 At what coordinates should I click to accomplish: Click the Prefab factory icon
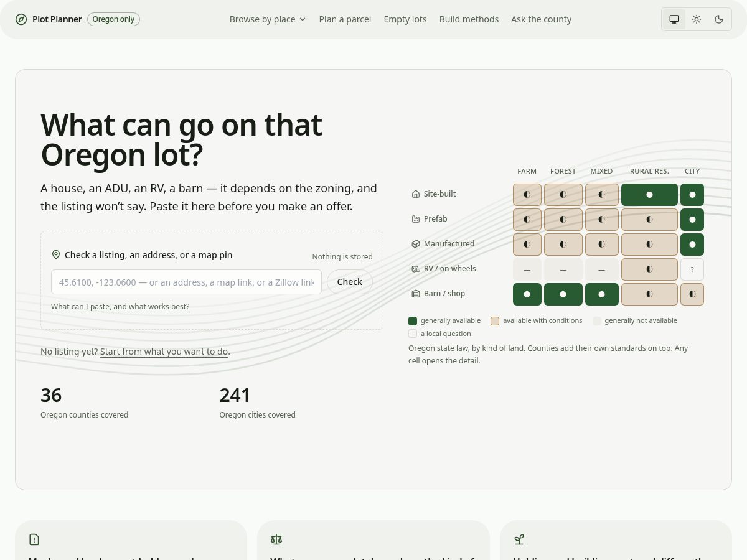pos(416,219)
